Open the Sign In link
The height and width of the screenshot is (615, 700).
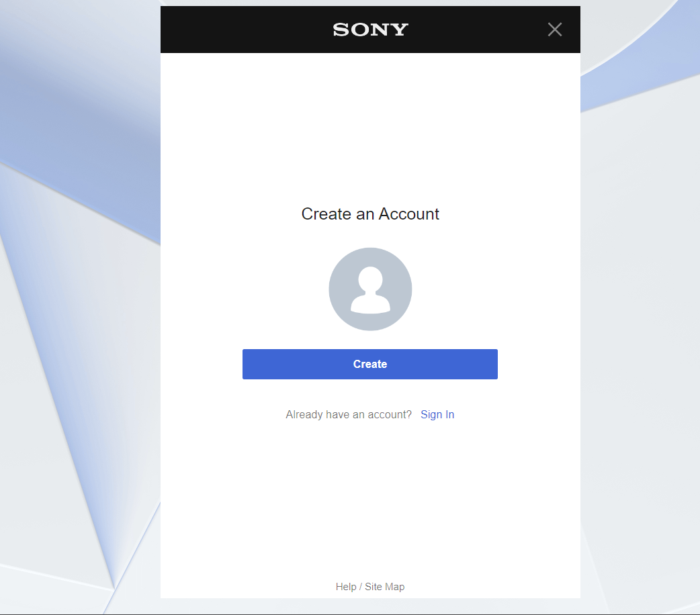(x=437, y=414)
